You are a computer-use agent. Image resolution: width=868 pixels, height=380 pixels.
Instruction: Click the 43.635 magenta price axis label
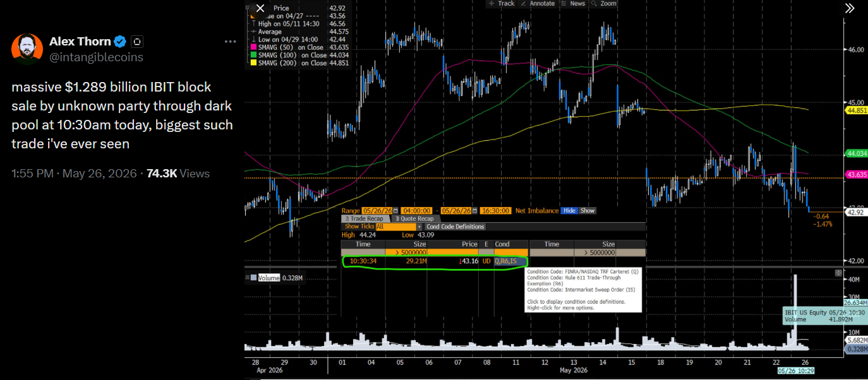[855, 175]
